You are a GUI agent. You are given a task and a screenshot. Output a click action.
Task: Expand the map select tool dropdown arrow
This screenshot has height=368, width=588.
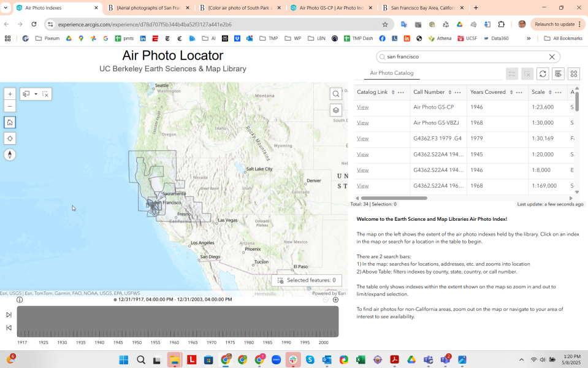36,94
